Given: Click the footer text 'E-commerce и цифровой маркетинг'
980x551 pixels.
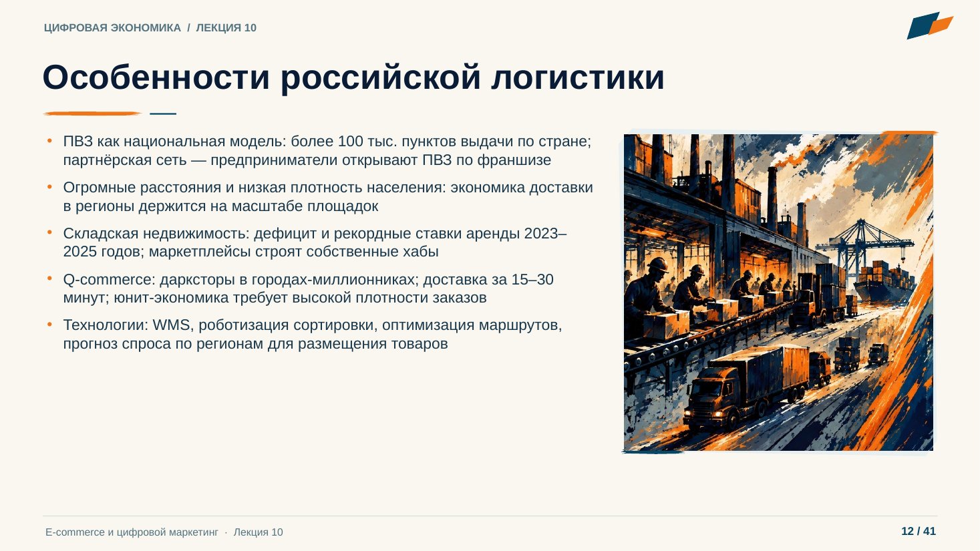Looking at the screenshot, I should tap(132, 532).
